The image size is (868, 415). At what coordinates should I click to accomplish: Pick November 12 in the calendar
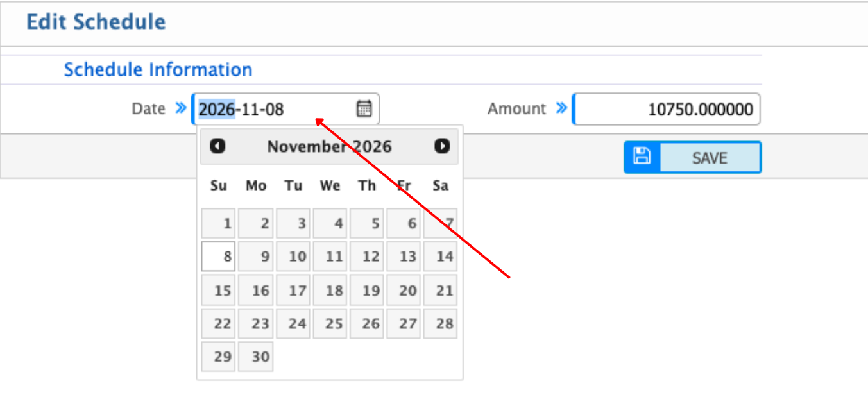(367, 257)
